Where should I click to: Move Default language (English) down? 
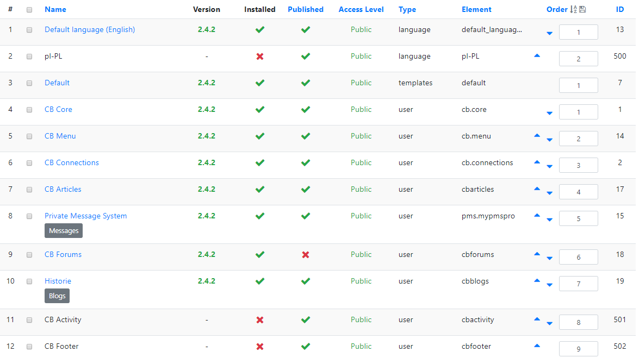pyautogui.click(x=549, y=33)
